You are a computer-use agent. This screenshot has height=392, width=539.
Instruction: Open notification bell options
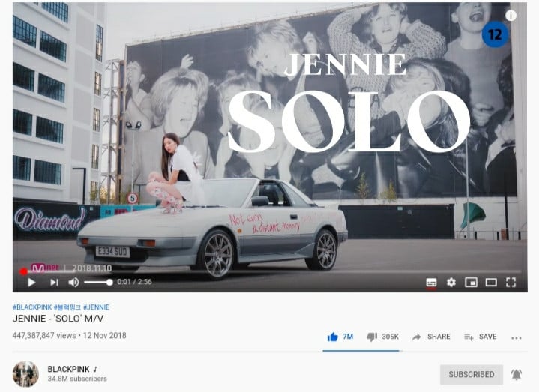(517, 375)
